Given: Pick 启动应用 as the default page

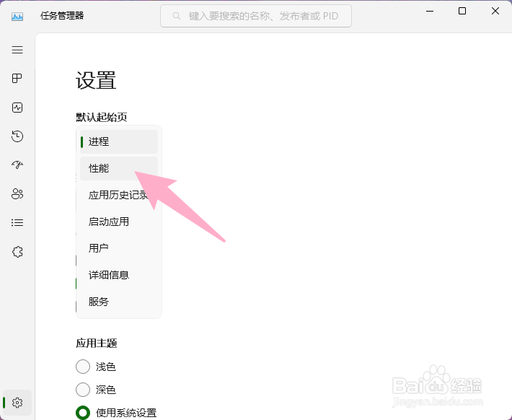Looking at the screenshot, I should tap(119, 222).
